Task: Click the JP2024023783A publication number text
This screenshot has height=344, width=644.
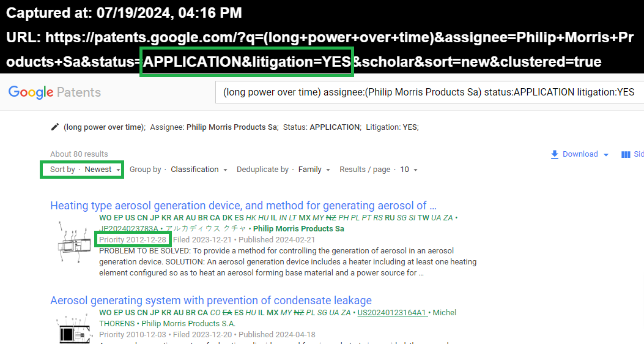Action: pos(128,228)
